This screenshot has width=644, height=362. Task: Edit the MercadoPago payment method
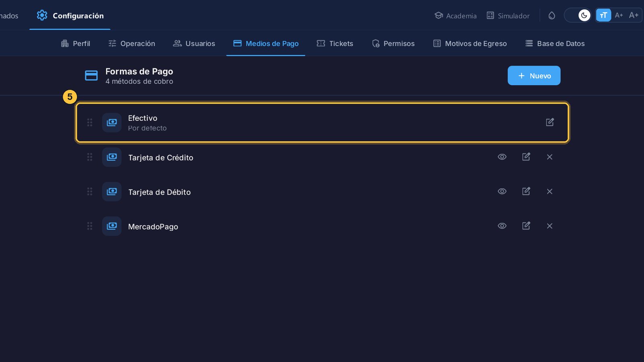[x=526, y=226]
